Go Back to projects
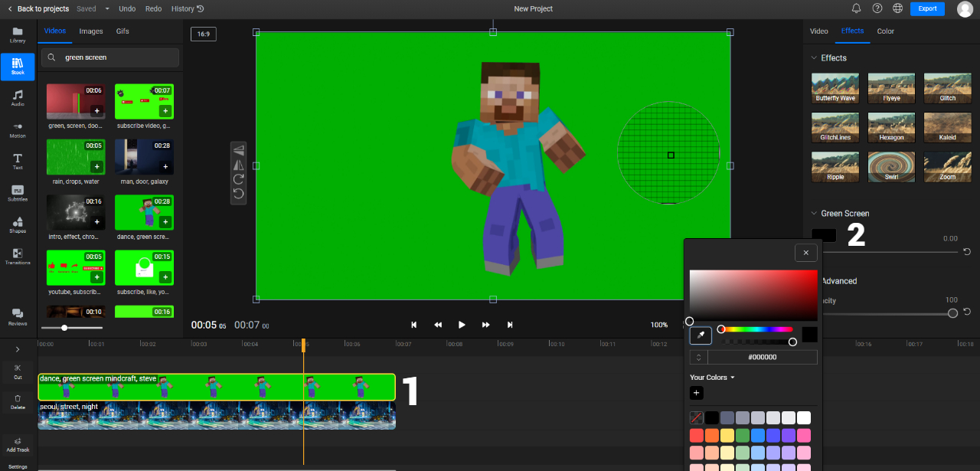 [x=37, y=9]
